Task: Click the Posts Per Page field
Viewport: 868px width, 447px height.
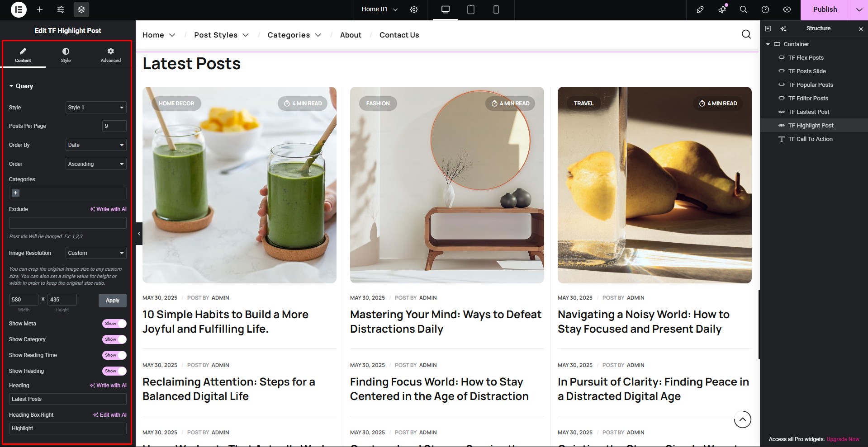Action: (114, 126)
